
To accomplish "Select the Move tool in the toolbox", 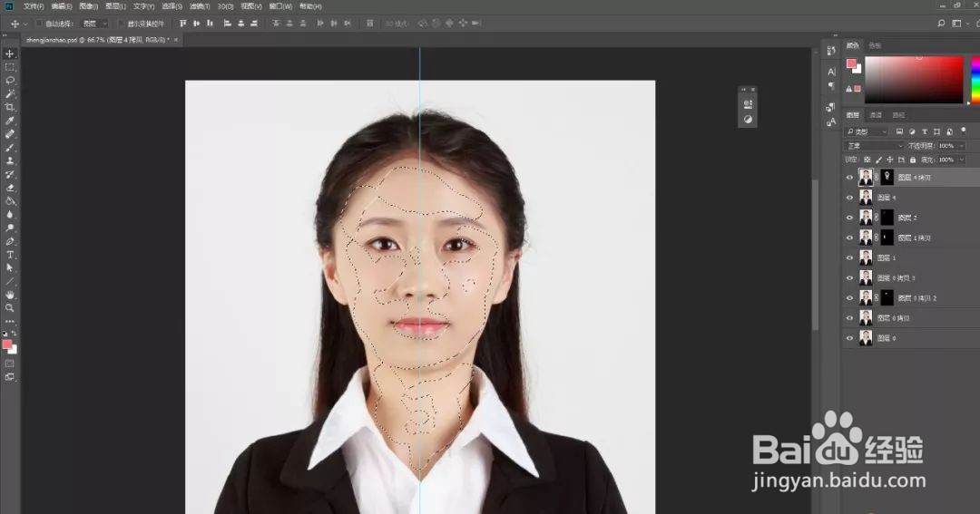I will 9,53.
